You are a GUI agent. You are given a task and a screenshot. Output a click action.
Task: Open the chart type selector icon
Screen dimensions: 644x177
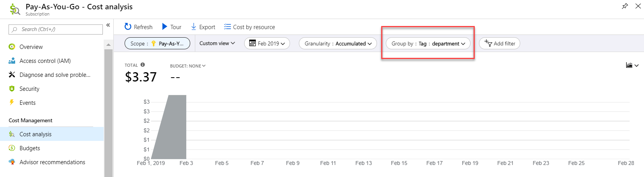[x=632, y=65]
